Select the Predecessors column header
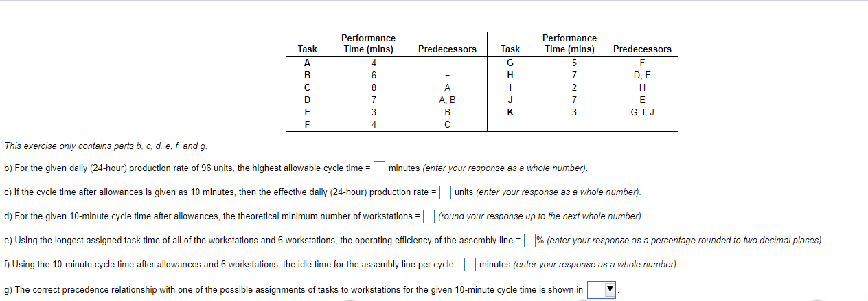Viewport: 868px width, 301px height. click(447, 49)
